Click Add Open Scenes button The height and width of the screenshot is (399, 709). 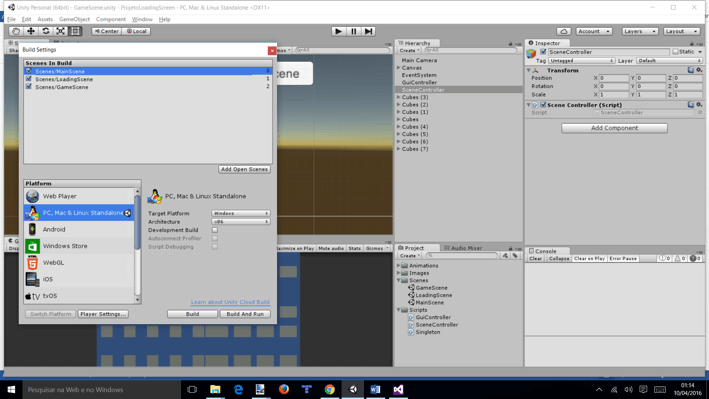pos(244,169)
